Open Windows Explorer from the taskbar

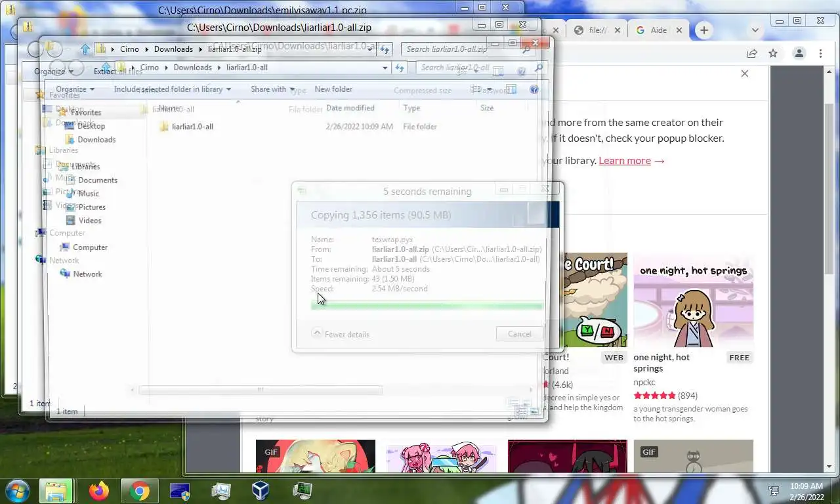[x=56, y=490]
